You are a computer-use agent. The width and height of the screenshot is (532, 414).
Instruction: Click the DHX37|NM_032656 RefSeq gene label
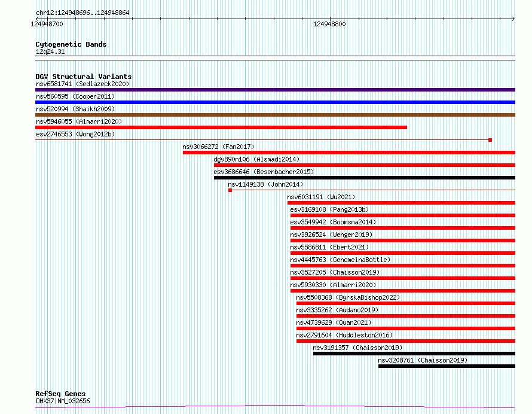point(63,401)
